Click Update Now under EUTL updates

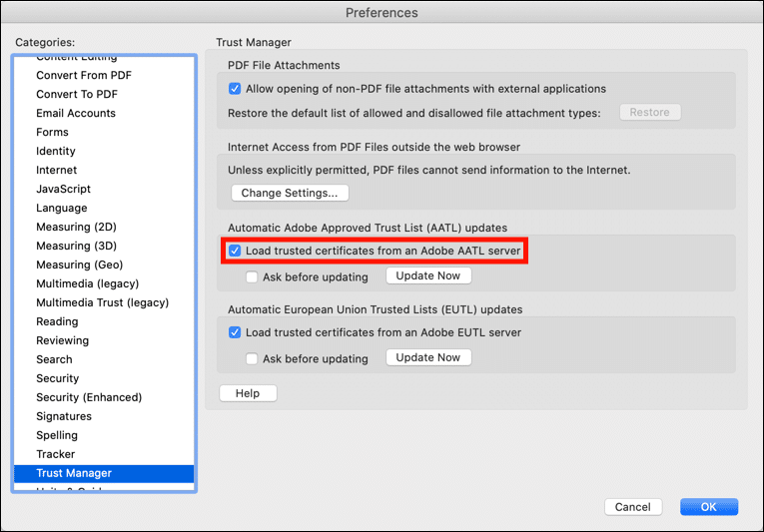(428, 357)
